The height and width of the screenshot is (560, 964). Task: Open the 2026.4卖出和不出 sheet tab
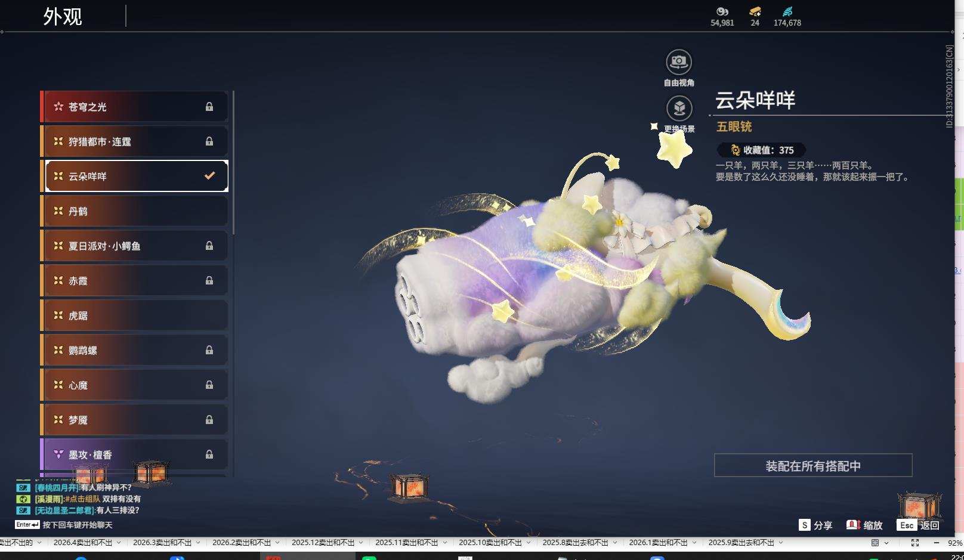point(83,543)
